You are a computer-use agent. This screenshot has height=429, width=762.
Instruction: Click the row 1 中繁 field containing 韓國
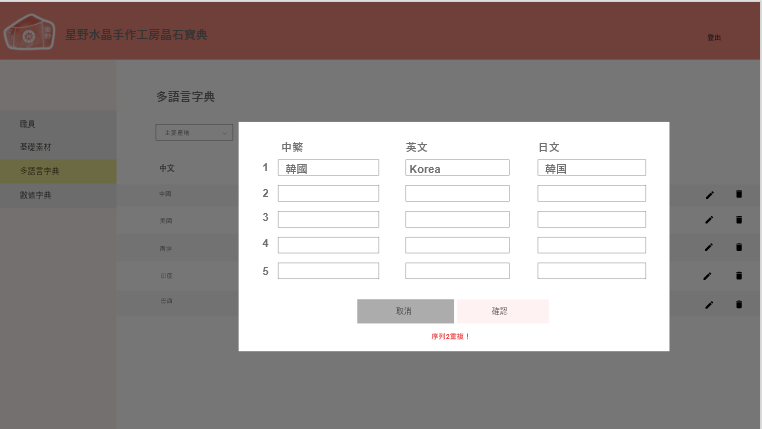[x=328, y=168]
